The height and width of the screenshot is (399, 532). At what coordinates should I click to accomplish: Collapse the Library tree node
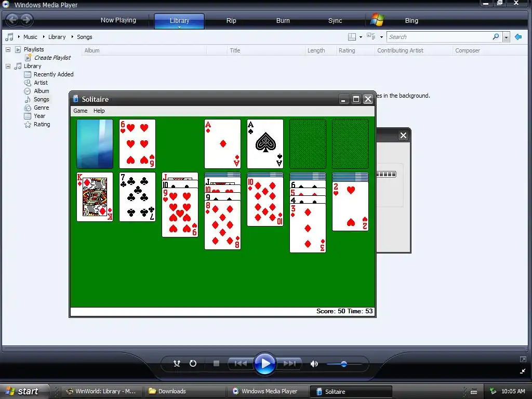(x=8, y=66)
